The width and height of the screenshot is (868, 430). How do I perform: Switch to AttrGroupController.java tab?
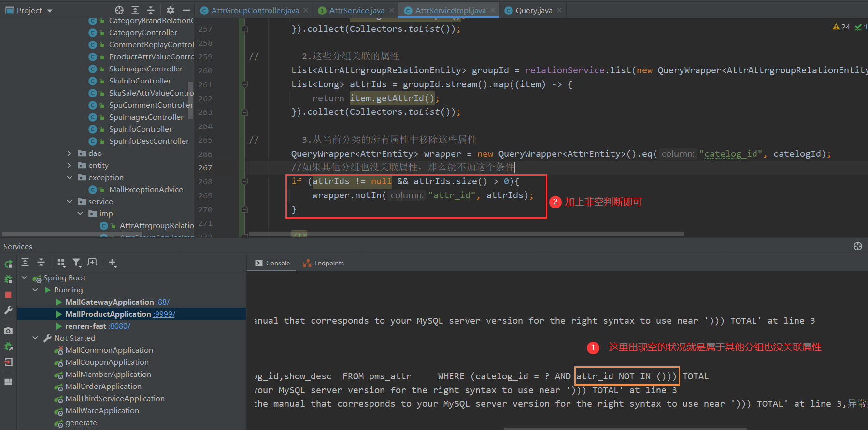click(255, 10)
